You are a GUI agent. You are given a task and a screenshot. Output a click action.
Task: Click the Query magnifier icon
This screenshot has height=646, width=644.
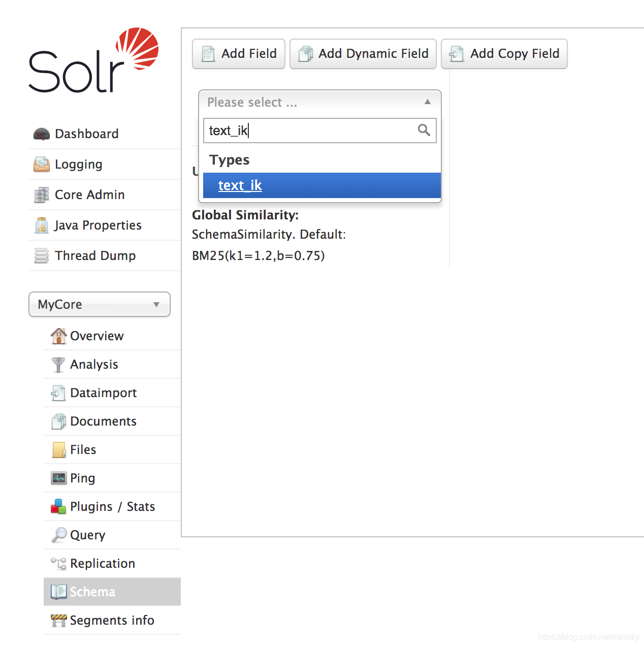tap(59, 535)
